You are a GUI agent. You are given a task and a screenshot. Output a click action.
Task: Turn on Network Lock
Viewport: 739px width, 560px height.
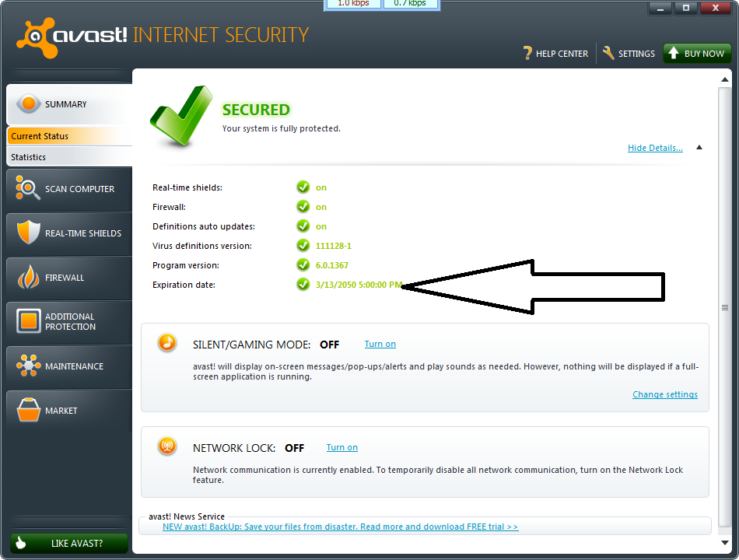341,447
